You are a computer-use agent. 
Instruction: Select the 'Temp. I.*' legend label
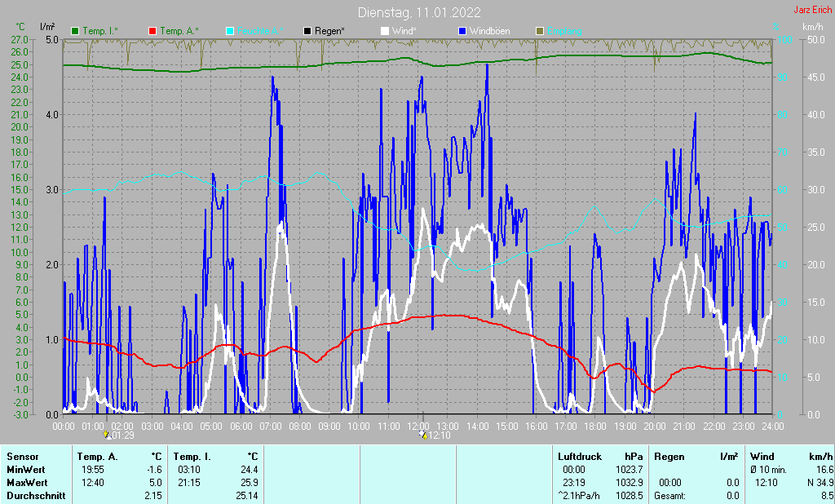tap(100, 31)
